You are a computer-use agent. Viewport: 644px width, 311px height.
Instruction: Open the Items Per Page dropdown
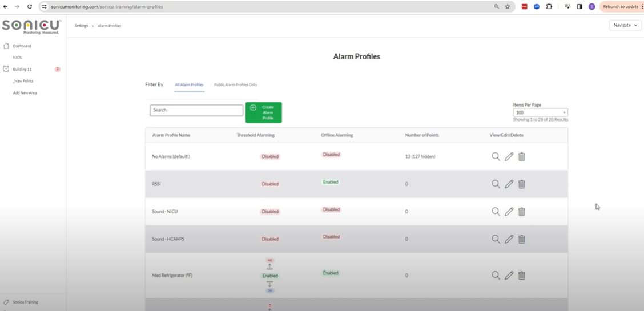[540, 112]
